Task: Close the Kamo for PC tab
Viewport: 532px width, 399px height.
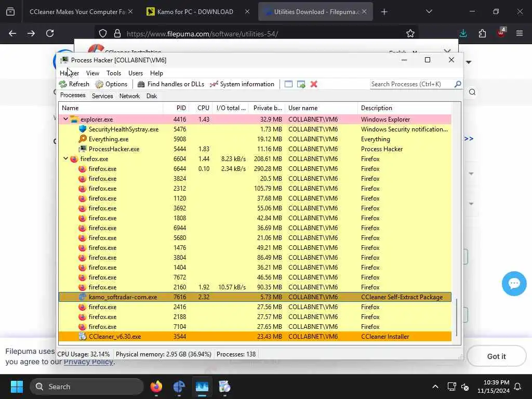Action: [x=247, y=11]
